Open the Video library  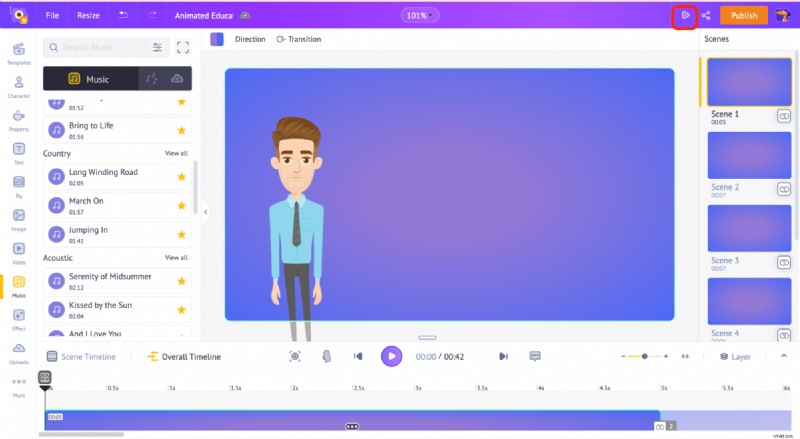click(19, 253)
